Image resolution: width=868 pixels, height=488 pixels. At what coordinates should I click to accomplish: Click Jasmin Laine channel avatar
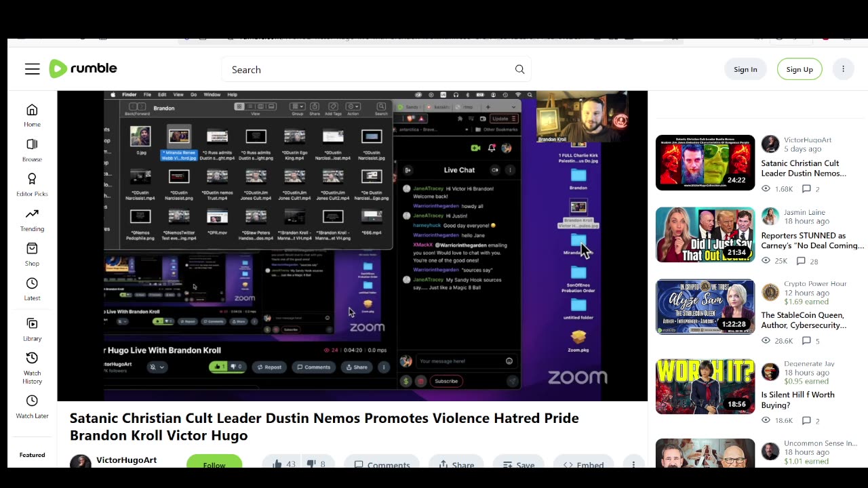click(770, 216)
